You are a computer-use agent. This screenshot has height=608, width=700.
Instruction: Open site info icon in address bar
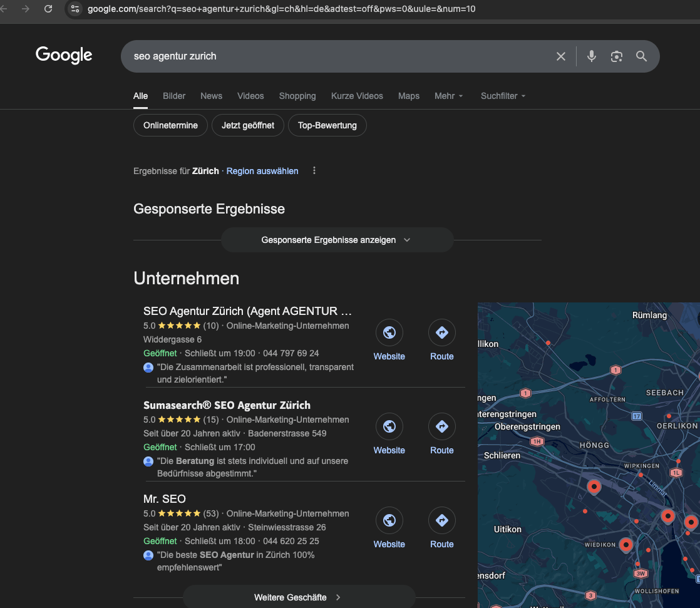(x=75, y=9)
